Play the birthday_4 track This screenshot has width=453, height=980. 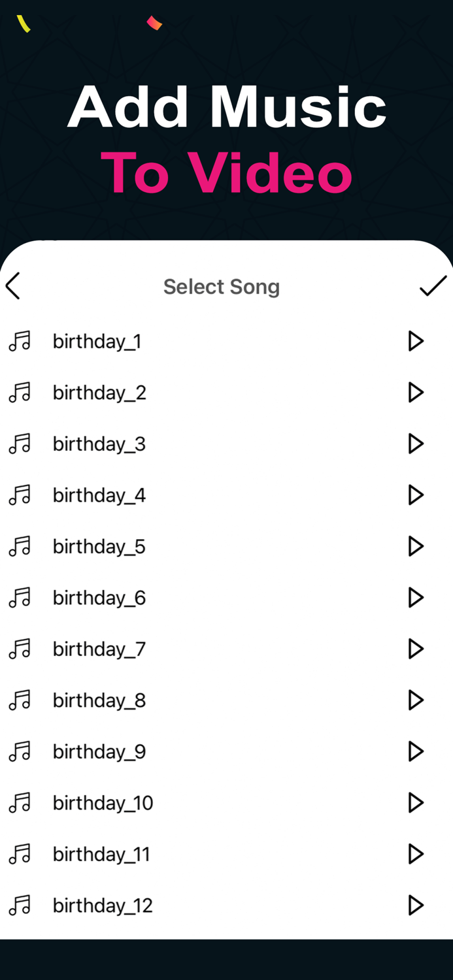click(x=415, y=495)
